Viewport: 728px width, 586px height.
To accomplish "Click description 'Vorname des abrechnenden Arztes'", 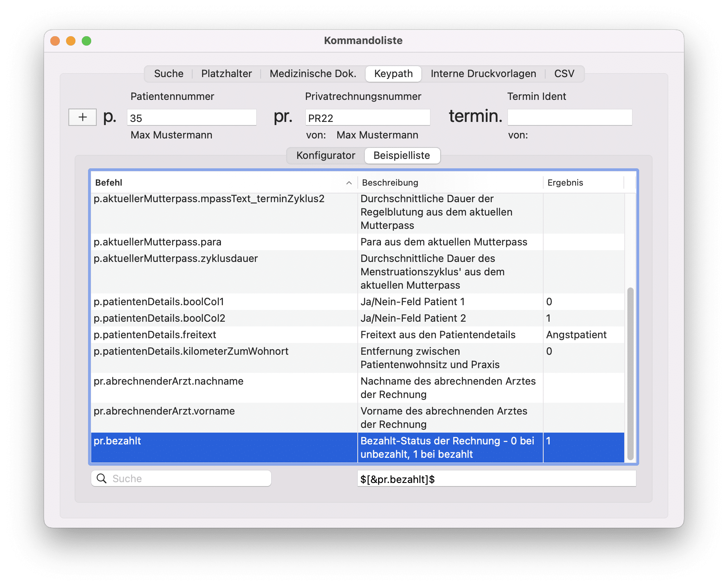I will 444,418.
